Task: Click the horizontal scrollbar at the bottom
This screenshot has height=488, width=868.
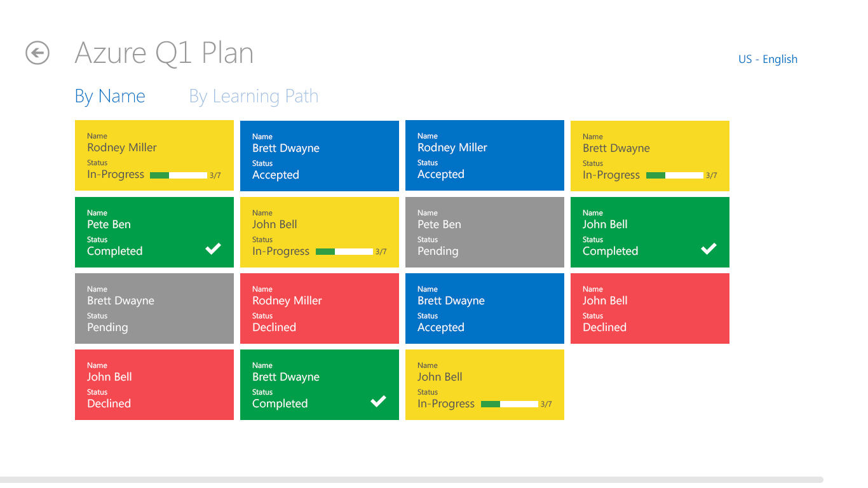Action: [x=412, y=480]
